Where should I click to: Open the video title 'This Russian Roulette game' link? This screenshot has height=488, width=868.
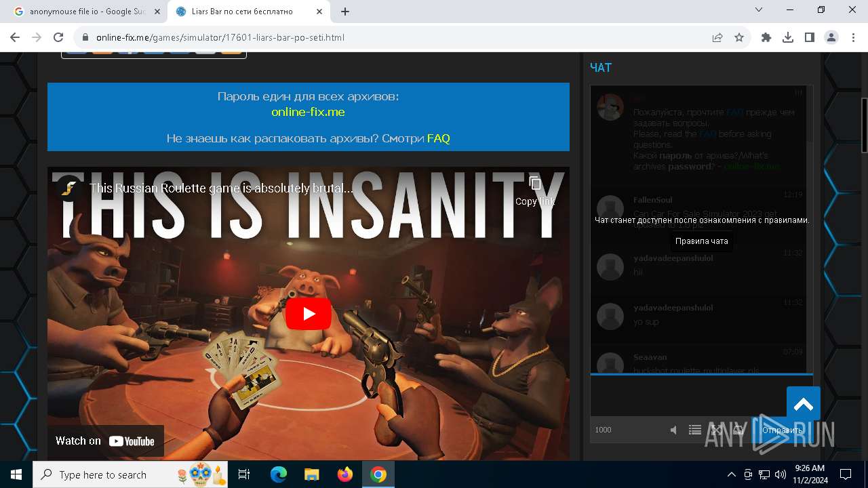point(221,188)
